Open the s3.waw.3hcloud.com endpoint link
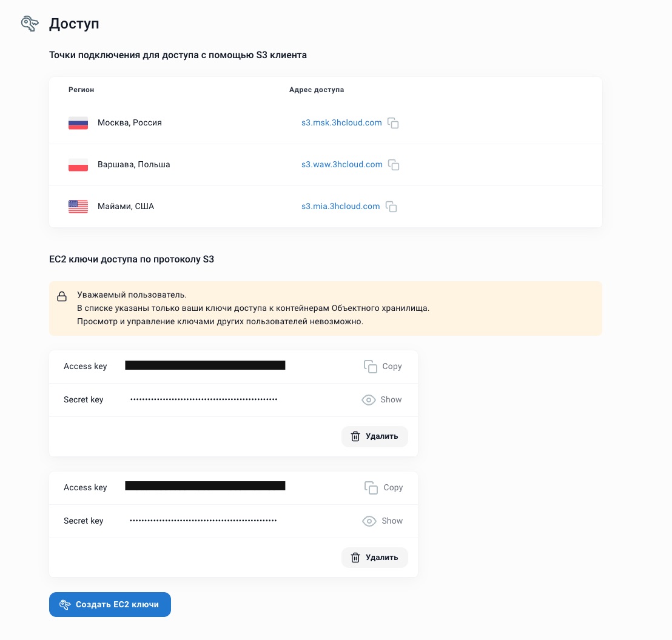The width and height of the screenshot is (672, 640). point(342,164)
